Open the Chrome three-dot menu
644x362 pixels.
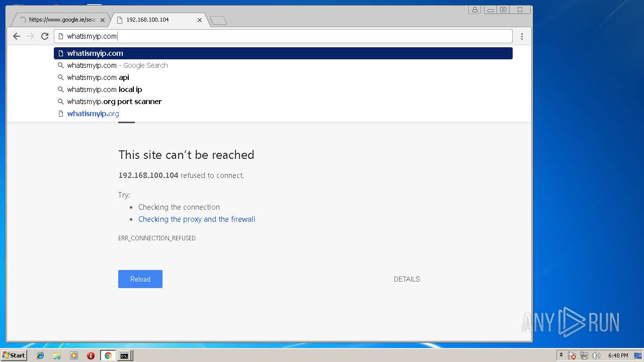tap(522, 36)
